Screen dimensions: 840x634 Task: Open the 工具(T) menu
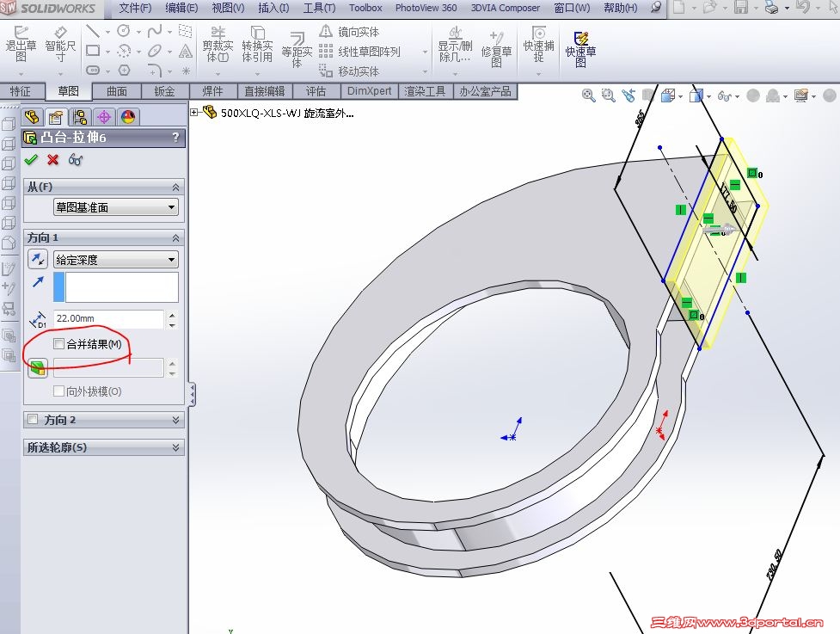319,8
